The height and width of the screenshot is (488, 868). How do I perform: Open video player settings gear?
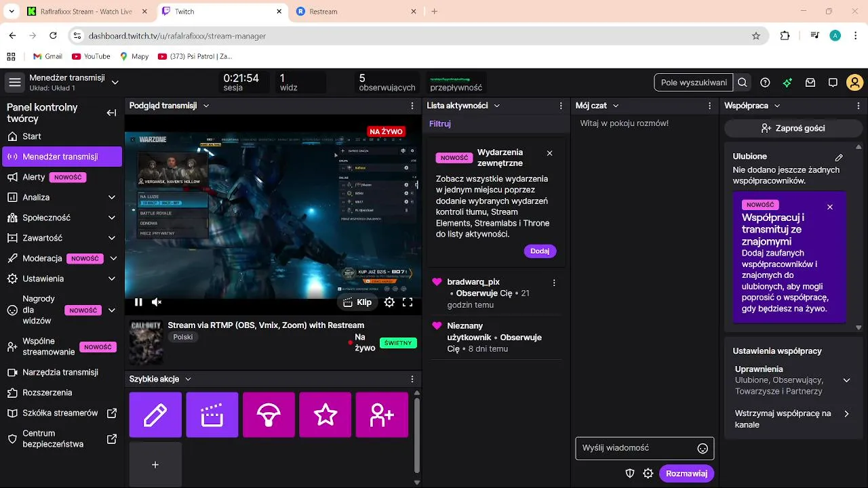click(389, 302)
